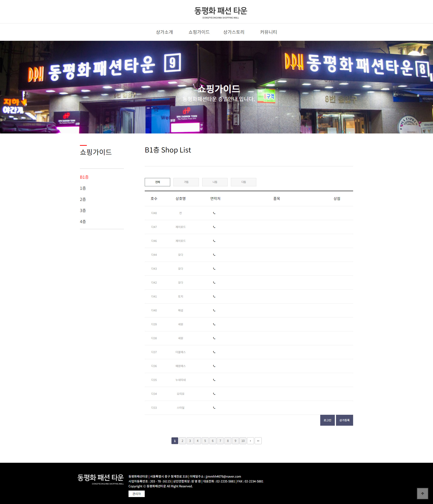Viewport: 433px width, 504px height.
Task: Click room number 다42 cell
Action: click(154, 282)
